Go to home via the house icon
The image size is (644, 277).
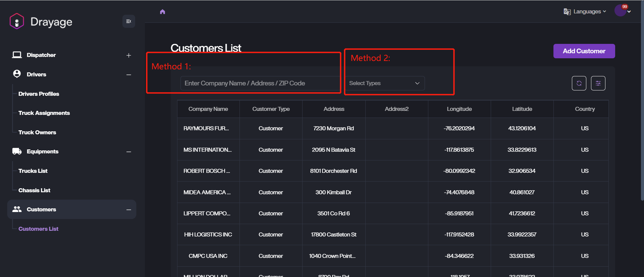tap(163, 12)
